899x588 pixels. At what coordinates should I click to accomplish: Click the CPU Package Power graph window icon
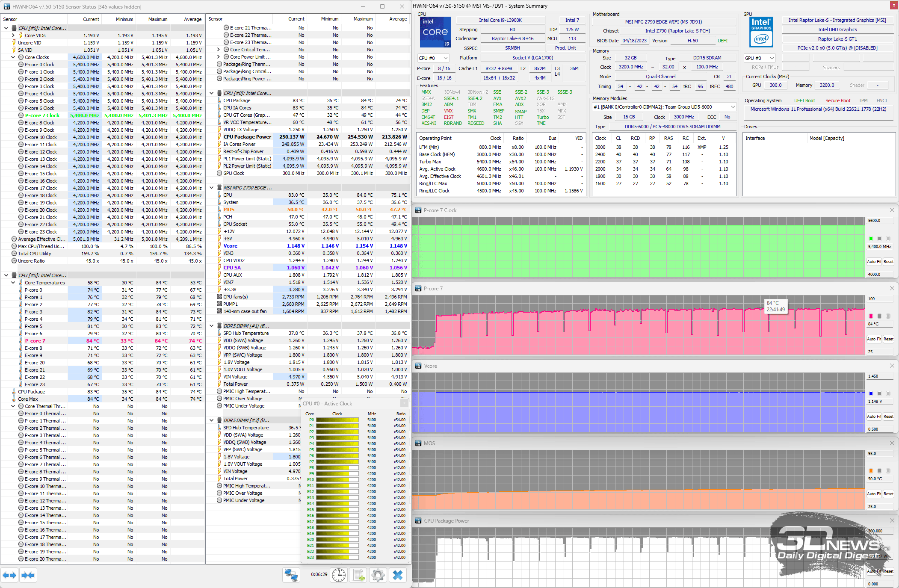click(419, 521)
